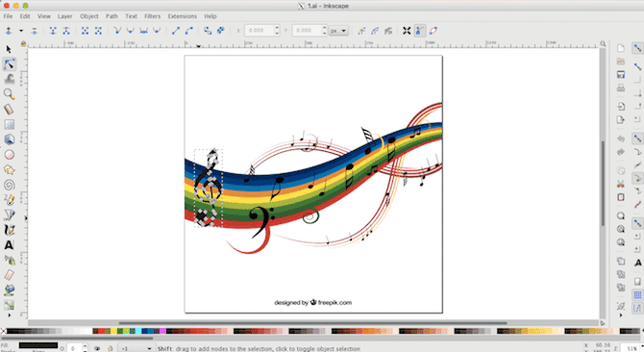Select the Paint bucket tool

[9, 290]
